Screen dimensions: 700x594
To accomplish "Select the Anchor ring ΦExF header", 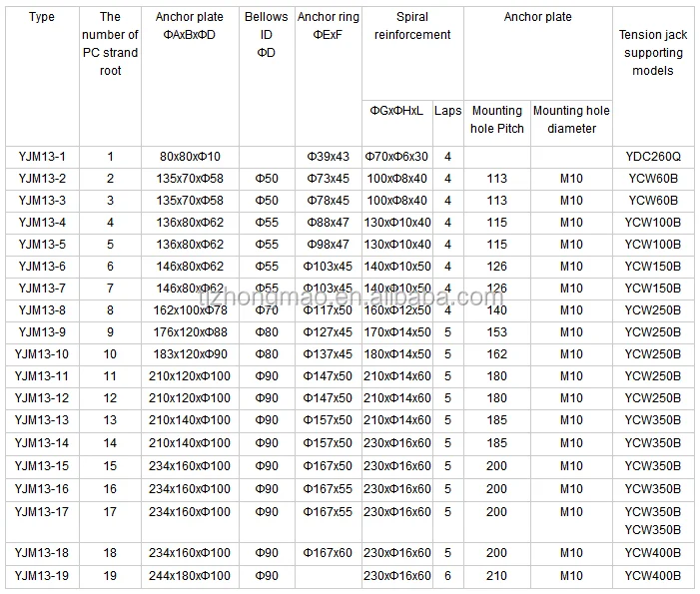I will 328,26.
